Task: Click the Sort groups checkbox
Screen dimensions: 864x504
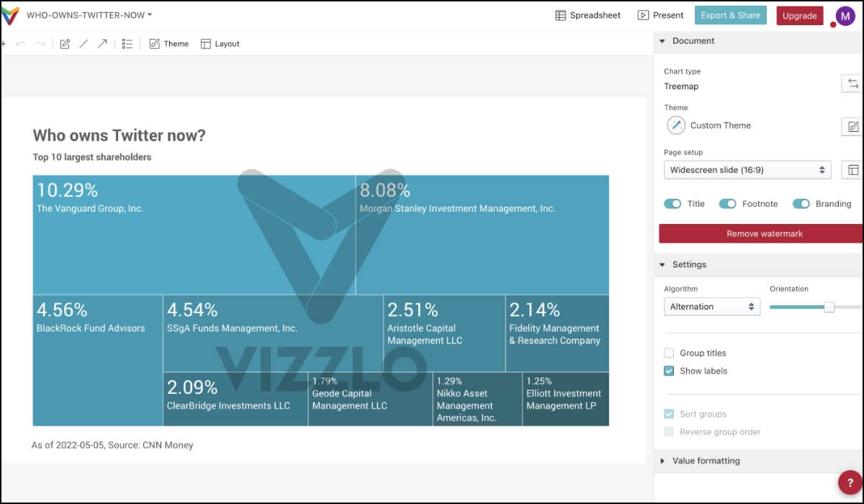Action: (x=669, y=414)
